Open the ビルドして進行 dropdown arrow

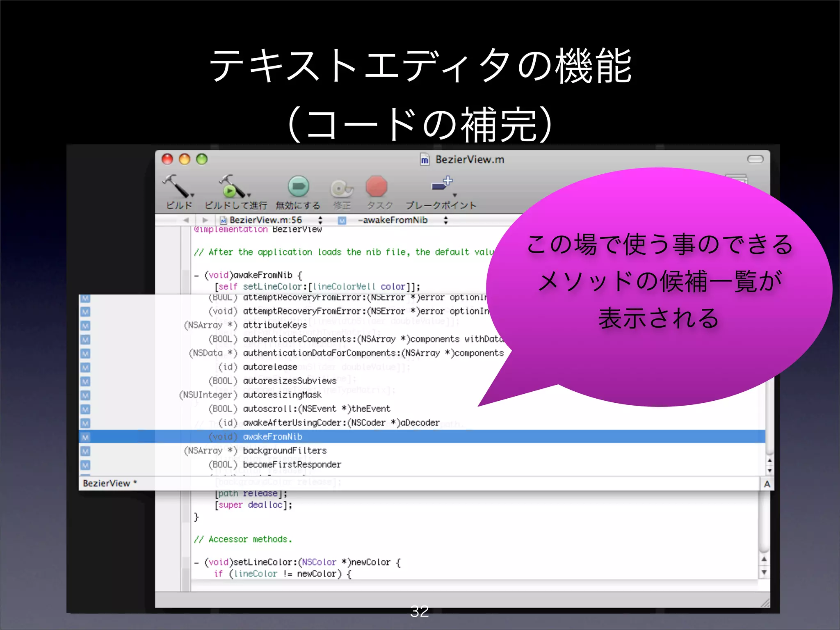pyautogui.click(x=249, y=196)
